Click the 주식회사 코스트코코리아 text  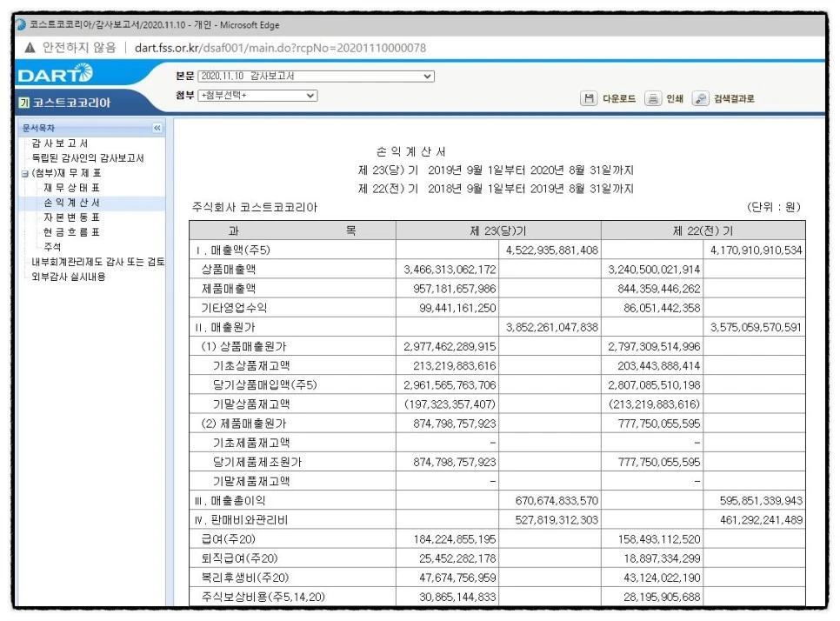(x=255, y=207)
